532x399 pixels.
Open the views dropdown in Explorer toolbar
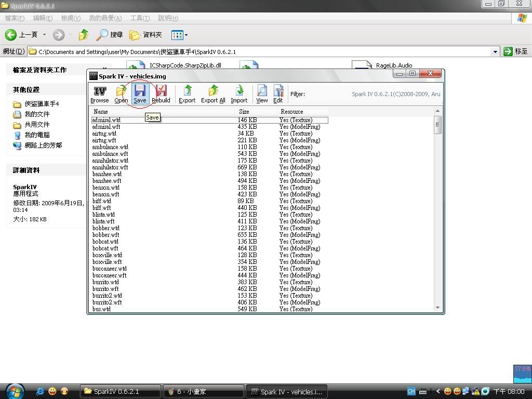tap(186, 35)
